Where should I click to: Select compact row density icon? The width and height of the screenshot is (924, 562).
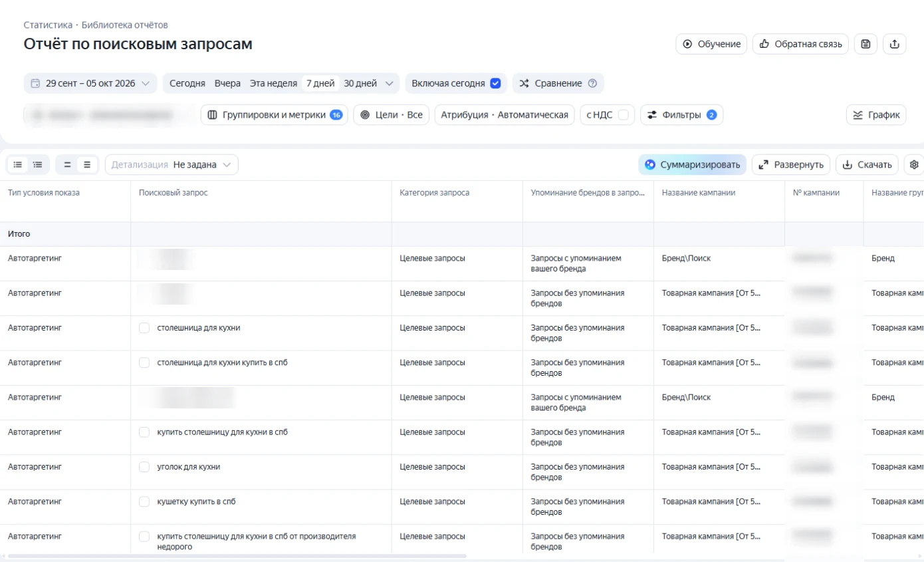[x=67, y=164]
